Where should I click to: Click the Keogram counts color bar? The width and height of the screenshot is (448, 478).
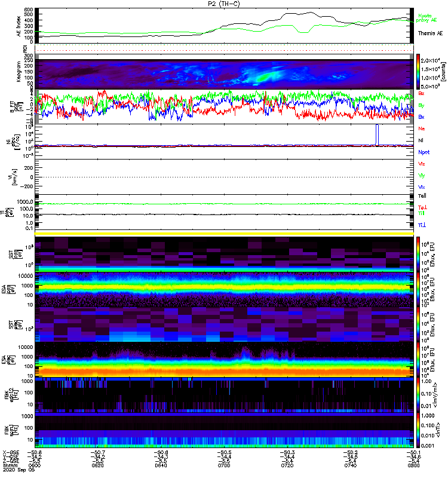pos(418,72)
